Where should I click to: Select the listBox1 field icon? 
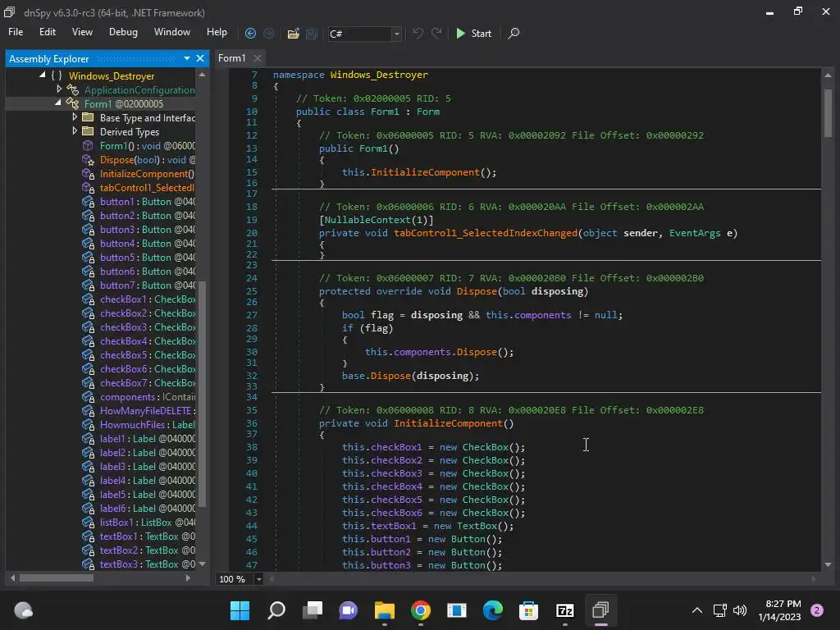click(x=88, y=522)
